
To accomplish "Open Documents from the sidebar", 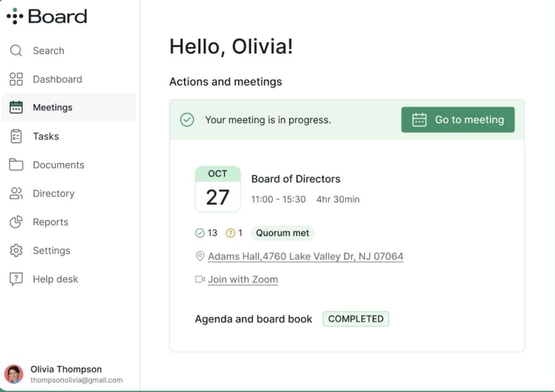I will point(58,165).
